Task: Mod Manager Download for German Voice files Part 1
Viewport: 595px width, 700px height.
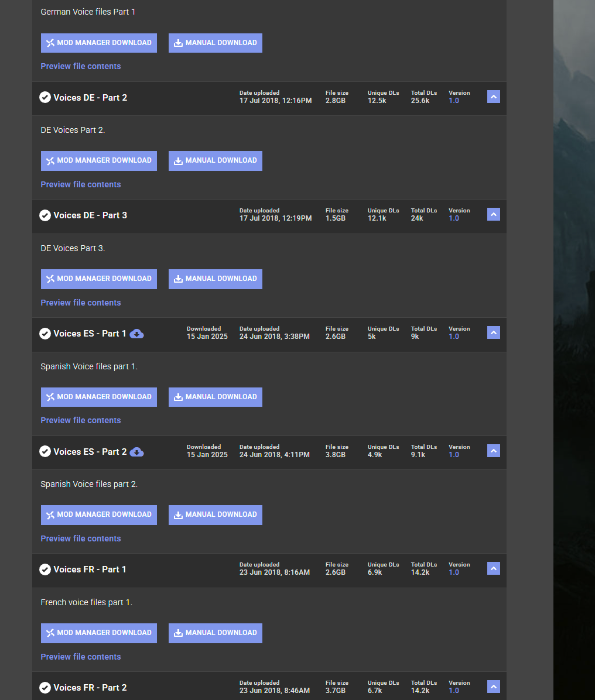Action: point(99,43)
